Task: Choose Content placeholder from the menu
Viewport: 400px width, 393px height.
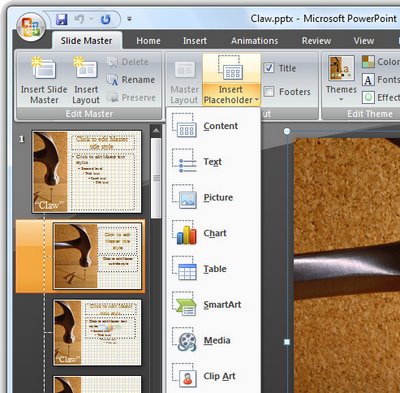Action: tap(213, 126)
